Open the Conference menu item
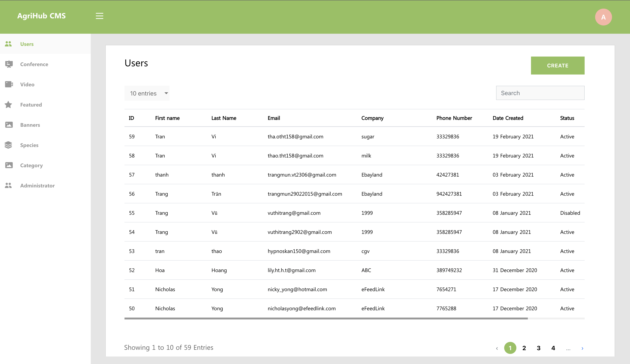Screen dimensions: 630x364 (34, 64)
